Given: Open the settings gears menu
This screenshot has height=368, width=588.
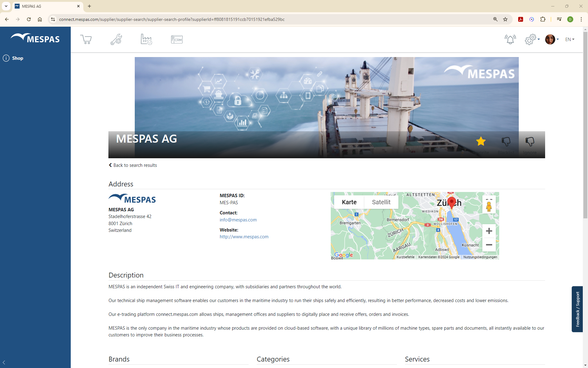Looking at the screenshot, I should 532,39.
